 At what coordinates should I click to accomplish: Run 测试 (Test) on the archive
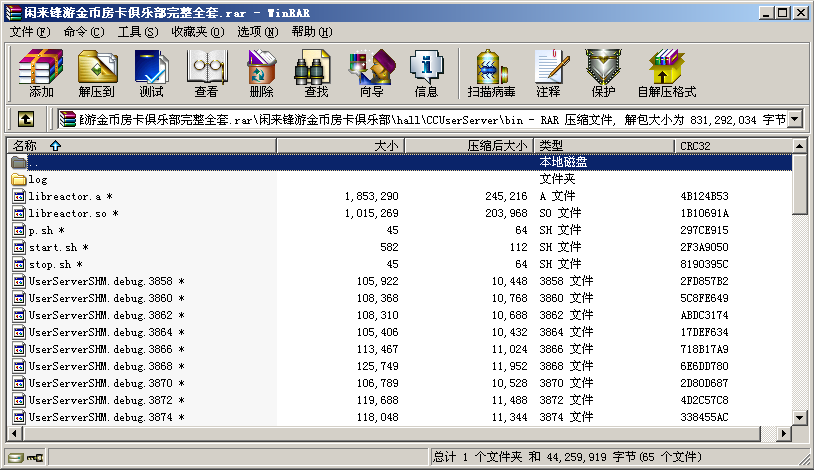click(151, 74)
